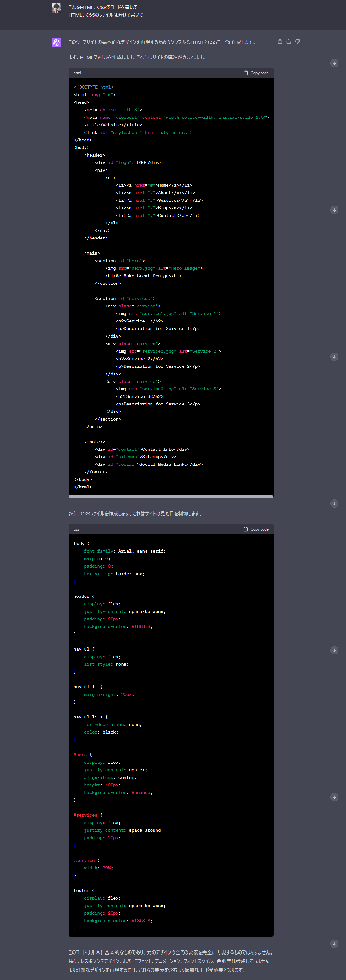Click 'Description for Service 3' paragraph line
Image resolution: width=346 pixels, height=980 pixels.
158,404
